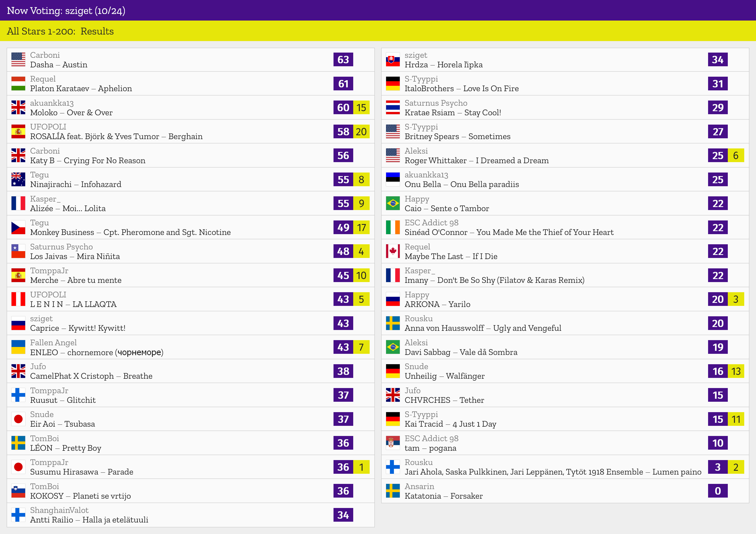Image resolution: width=756 pixels, height=534 pixels.
Task: Click the yellow 8 points beside Ninajirachi
Action: click(x=361, y=179)
